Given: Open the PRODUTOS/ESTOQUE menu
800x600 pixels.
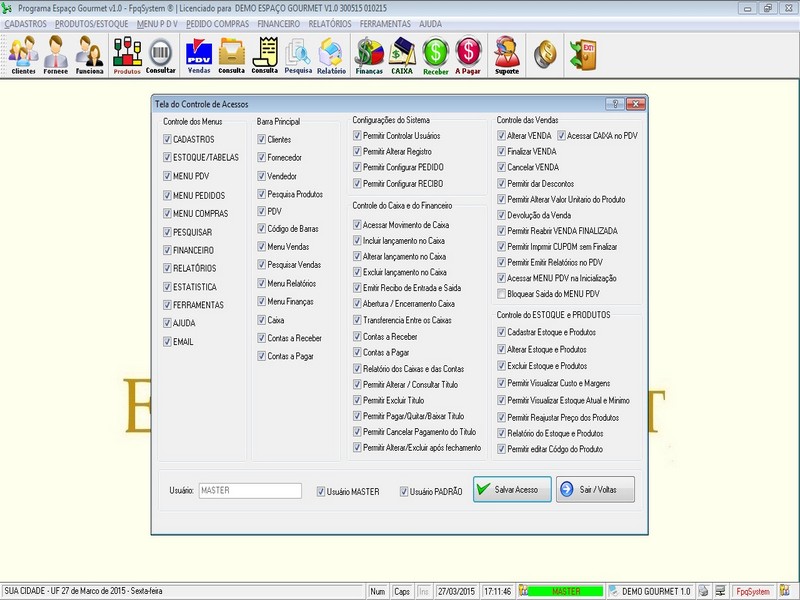Looking at the screenshot, I should tap(91, 24).
